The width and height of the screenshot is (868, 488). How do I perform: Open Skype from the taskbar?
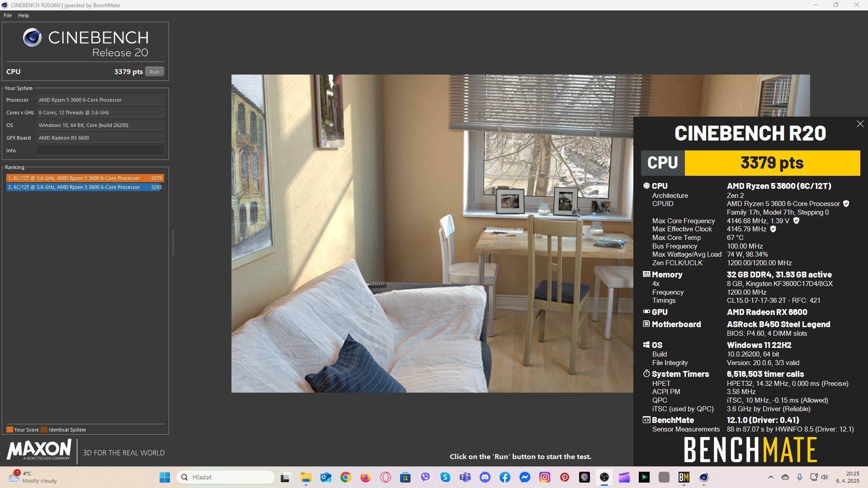tap(445, 477)
